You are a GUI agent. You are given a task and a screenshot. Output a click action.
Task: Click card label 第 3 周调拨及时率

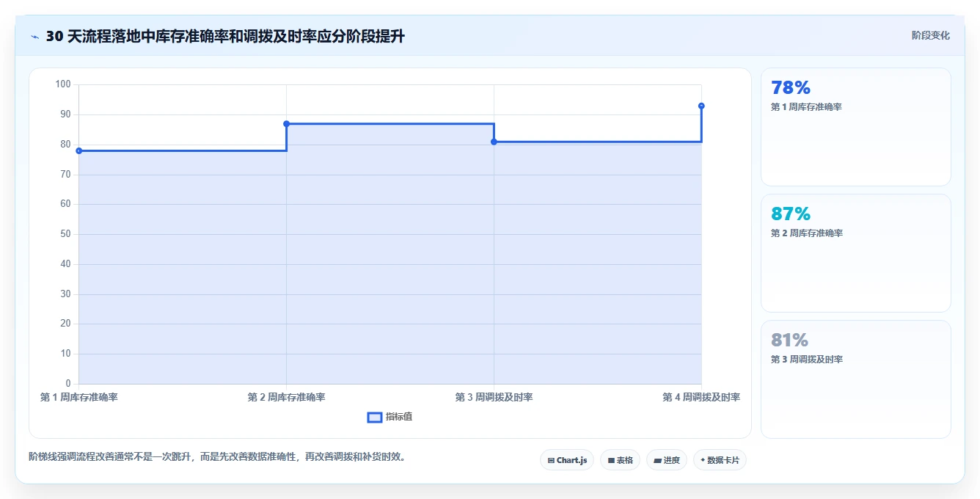click(807, 360)
